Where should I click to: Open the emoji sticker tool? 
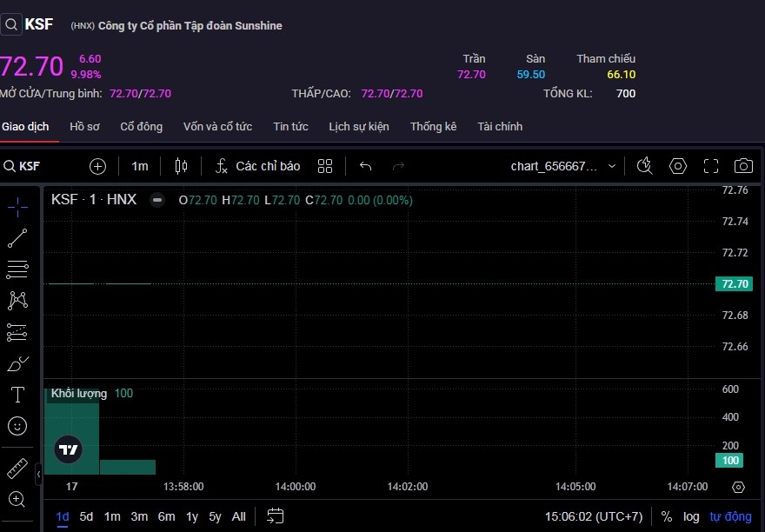click(17, 426)
